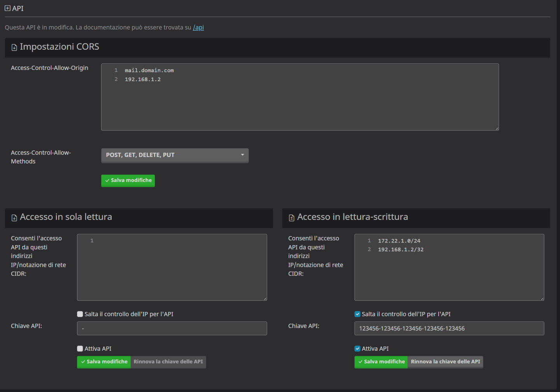Click the 192.168.1.2/32 line
The image size is (560, 392).
click(401, 249)
